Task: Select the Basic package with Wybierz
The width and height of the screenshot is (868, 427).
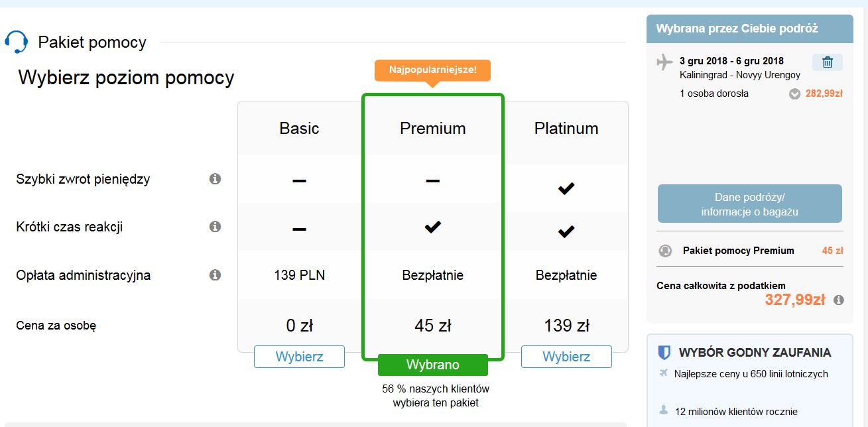Action: coord(299,357)
